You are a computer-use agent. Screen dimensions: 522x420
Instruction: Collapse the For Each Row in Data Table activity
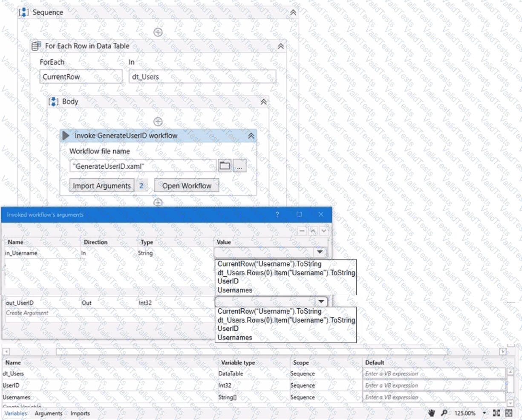[281, 46]
